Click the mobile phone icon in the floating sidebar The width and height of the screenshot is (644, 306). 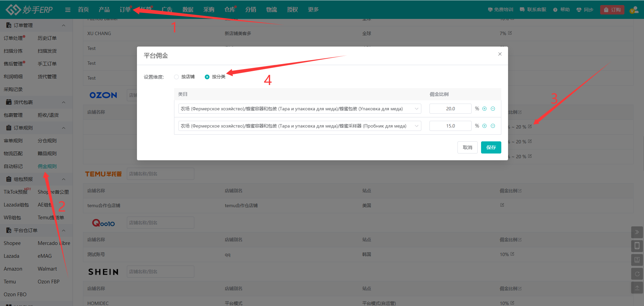pyautogui.click(x=637, y=246)
